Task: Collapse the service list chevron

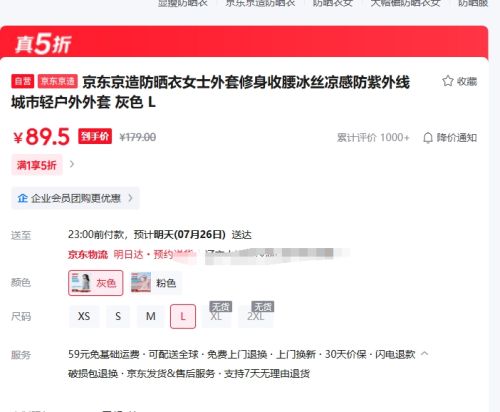Action: 425,353
